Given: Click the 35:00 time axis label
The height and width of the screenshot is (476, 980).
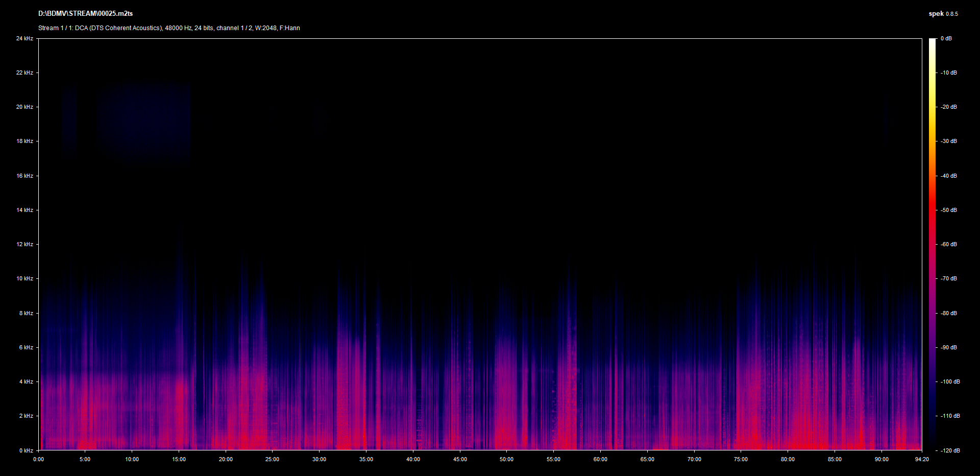Looking at the screenshot, I should pyautogui.click(x=366, y=459).
